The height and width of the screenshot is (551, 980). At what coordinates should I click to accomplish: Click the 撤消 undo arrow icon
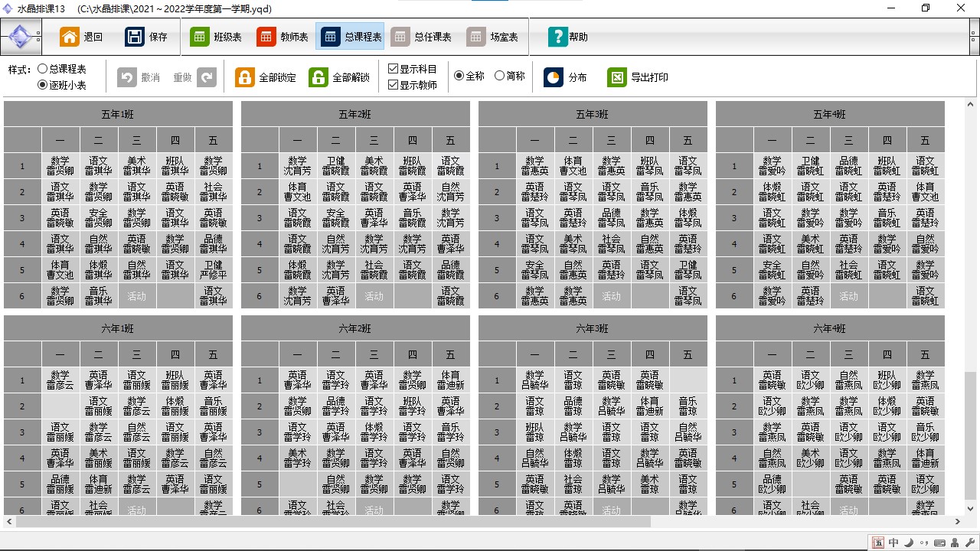127,77
